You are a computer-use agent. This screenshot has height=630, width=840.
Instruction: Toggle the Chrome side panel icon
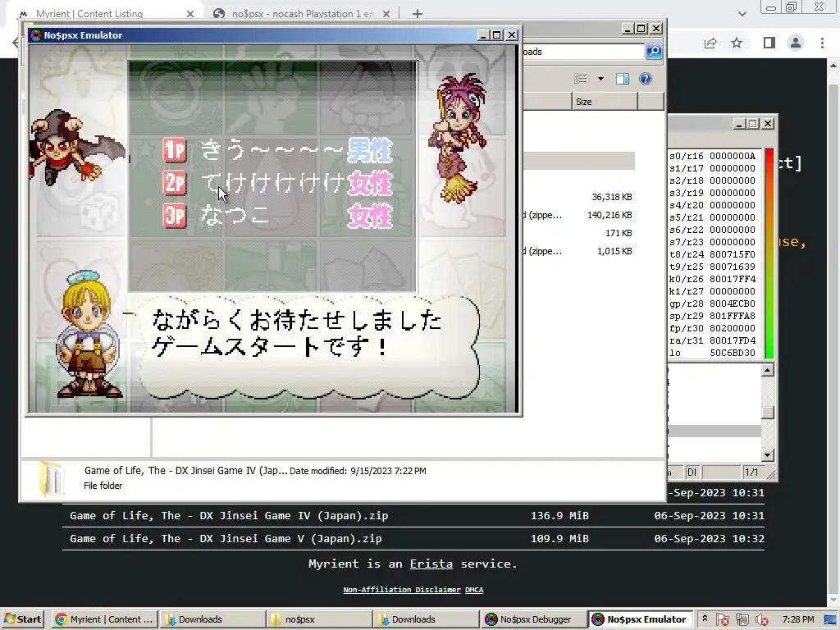[x=769, y=43]
